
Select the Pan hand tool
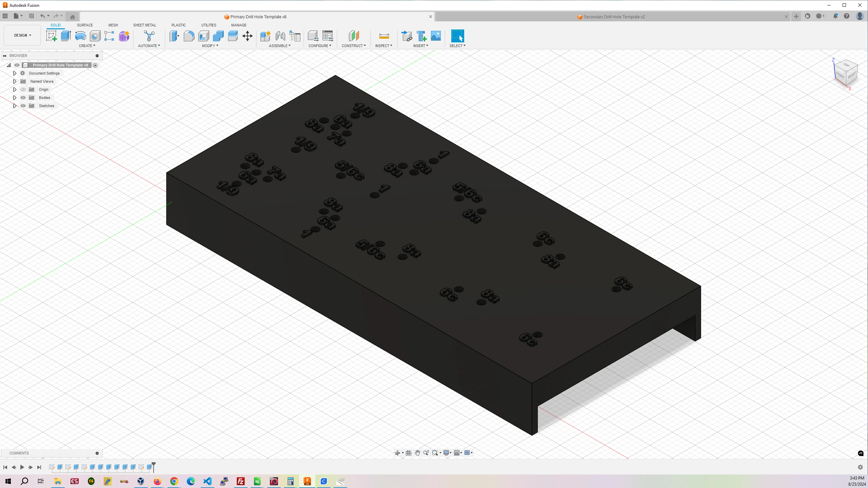pos(417,453)
